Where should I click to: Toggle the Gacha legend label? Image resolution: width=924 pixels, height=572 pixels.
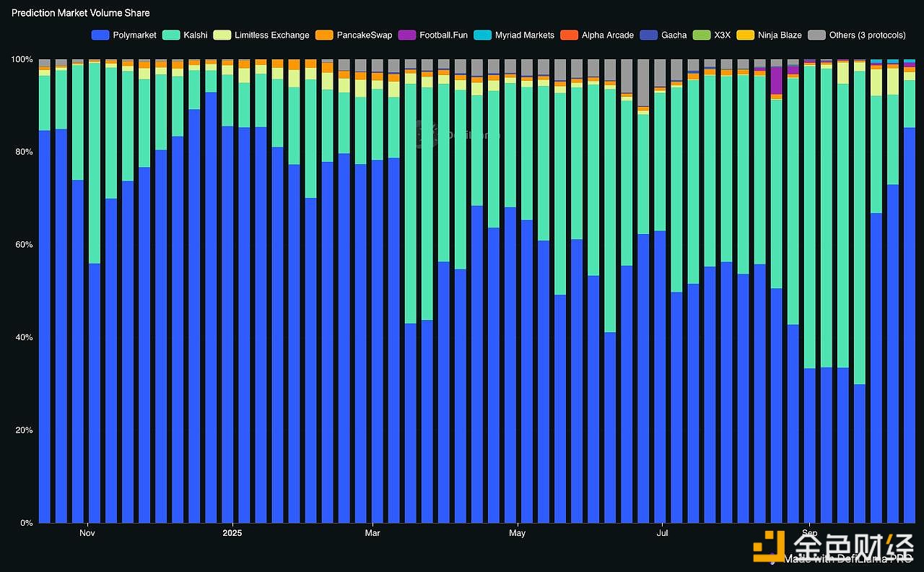674,35
